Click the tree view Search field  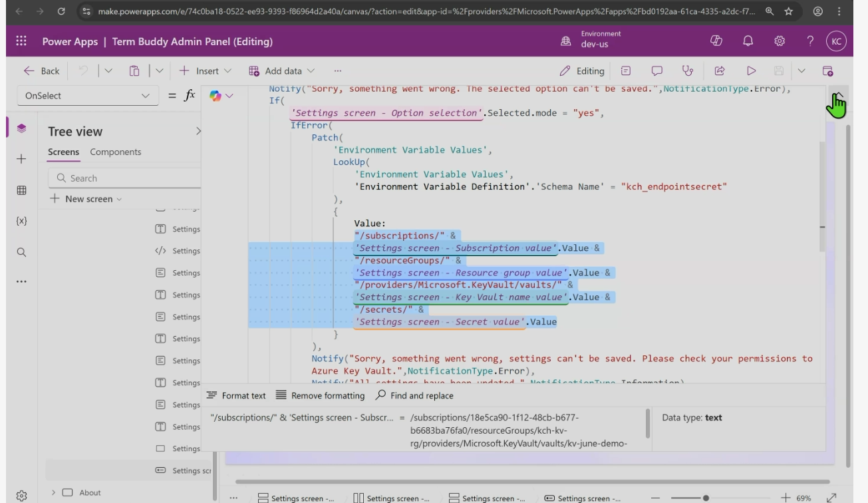[x=124, y=178]
